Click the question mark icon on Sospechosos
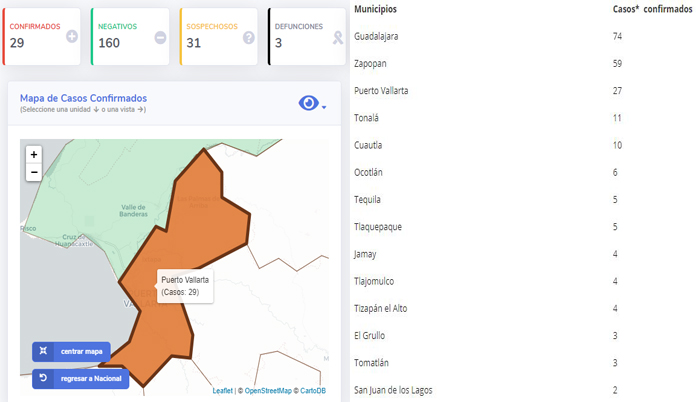The width and height of the screenshot is (700, 402). [x=248, y=37]
